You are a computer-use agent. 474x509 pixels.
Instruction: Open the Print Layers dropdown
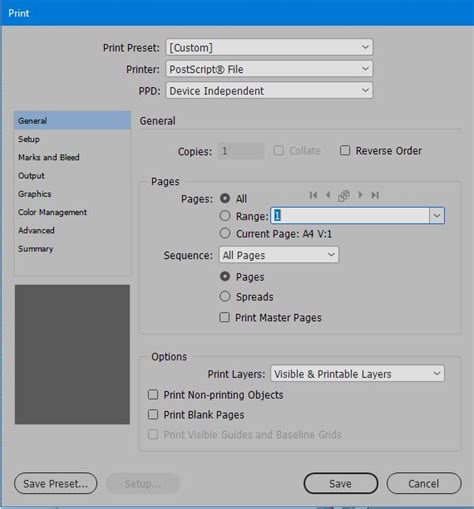[357, 374]
